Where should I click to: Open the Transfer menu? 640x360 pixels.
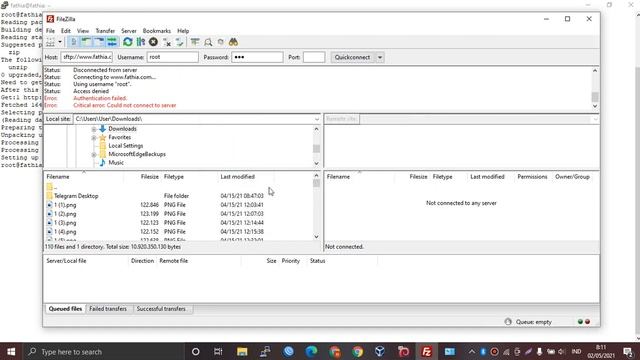(x=105, y=31)
